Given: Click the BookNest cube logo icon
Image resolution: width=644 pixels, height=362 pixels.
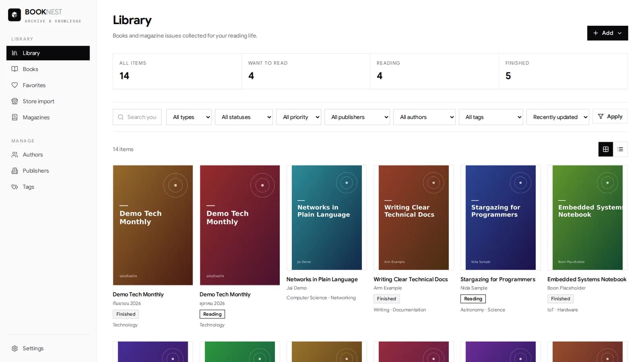Looking at the screenshot, I should pyautogui.click(x=14, y=15).
